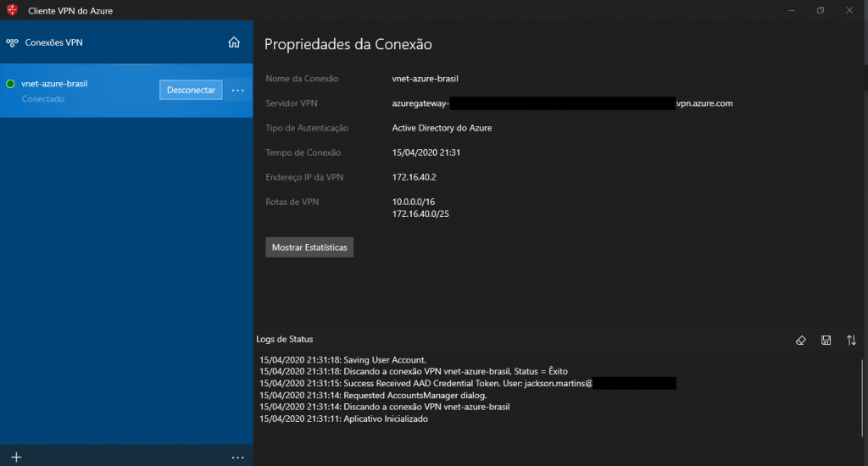Click the Azure VPN shield icon in title bar
The width and height of the screenshot is (868, 466).
point(12,10)
